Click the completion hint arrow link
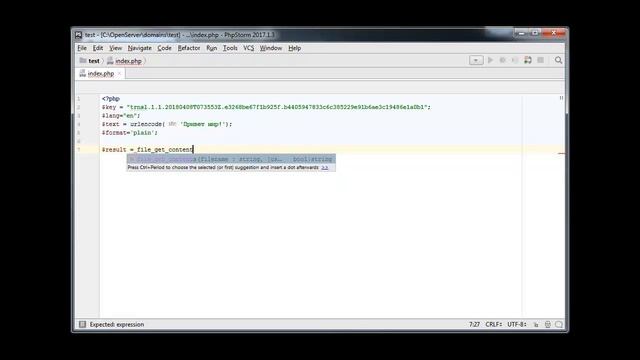640x360 pixels. point(324,168)
